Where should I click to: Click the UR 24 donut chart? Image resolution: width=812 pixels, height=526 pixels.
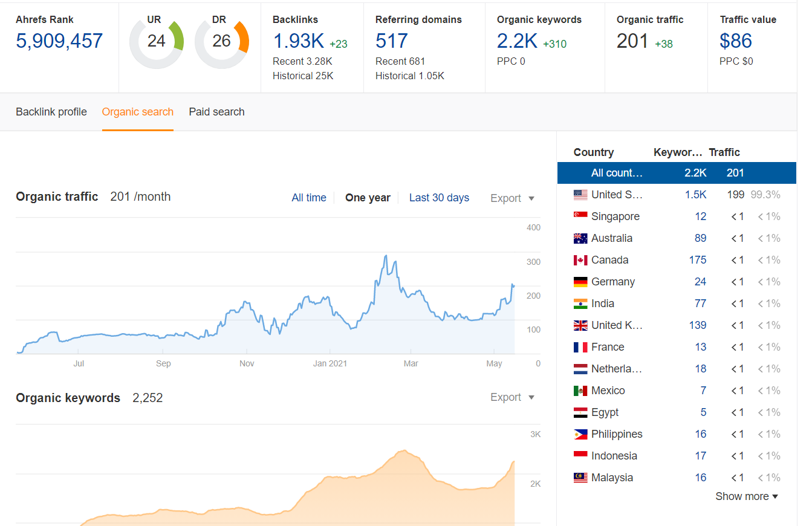(157, 41)
